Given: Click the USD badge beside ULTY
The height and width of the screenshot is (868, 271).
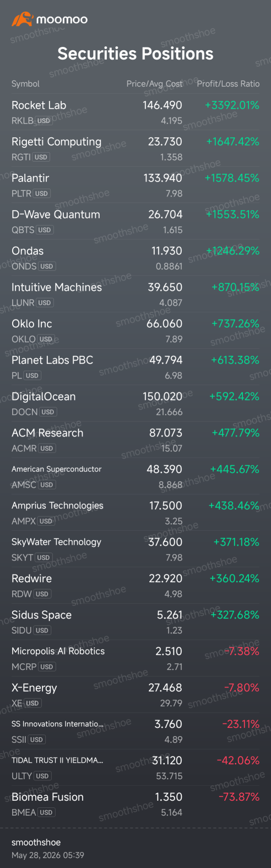Looking at the screenshot, I should click(x=42, y=776).
